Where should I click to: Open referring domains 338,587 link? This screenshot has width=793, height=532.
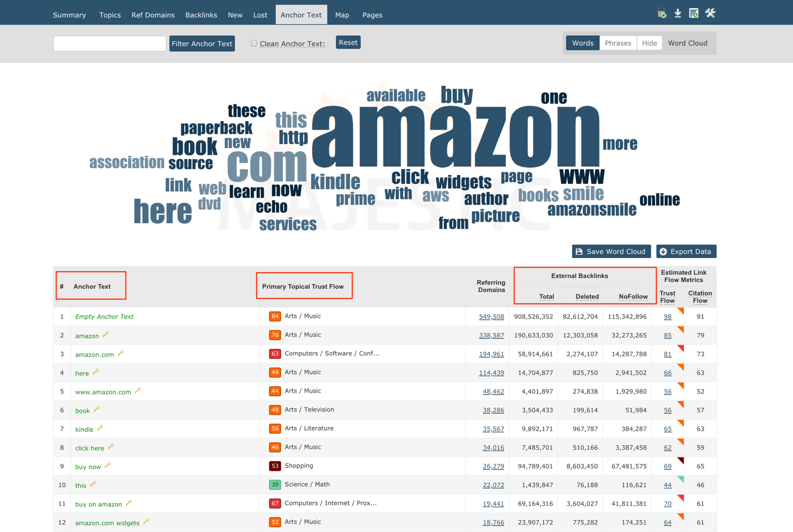point(491,335)
